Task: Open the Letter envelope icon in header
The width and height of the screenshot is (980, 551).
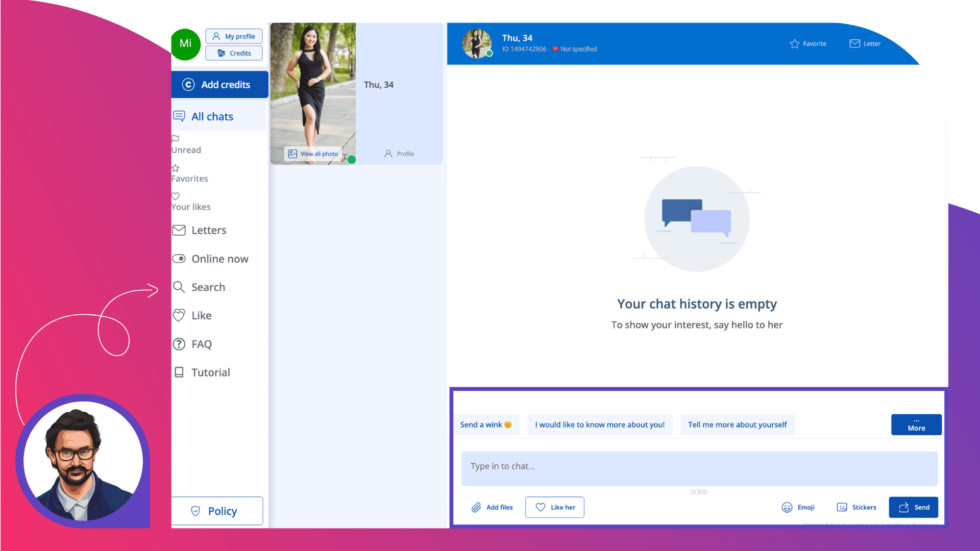Action: pyautogui.click(x=854, y=44)
